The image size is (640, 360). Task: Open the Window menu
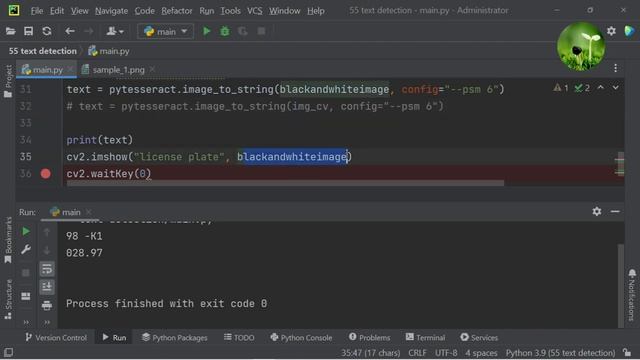click(284, 11)
